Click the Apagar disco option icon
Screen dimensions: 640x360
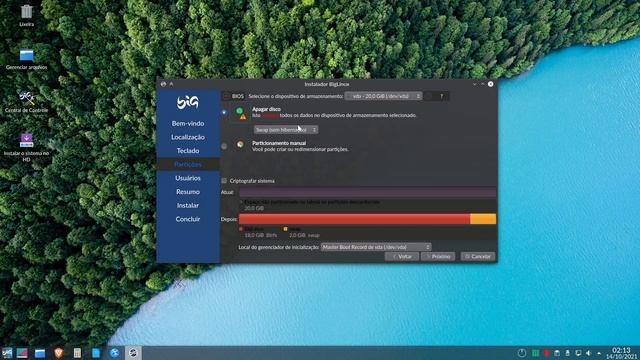tap(241, 113)
